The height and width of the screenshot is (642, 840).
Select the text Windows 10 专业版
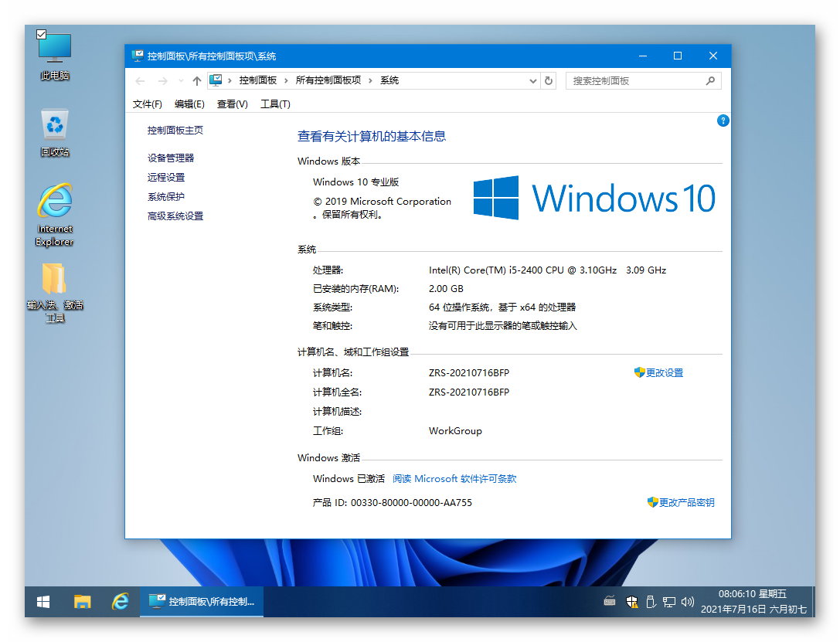pos(355,182)
